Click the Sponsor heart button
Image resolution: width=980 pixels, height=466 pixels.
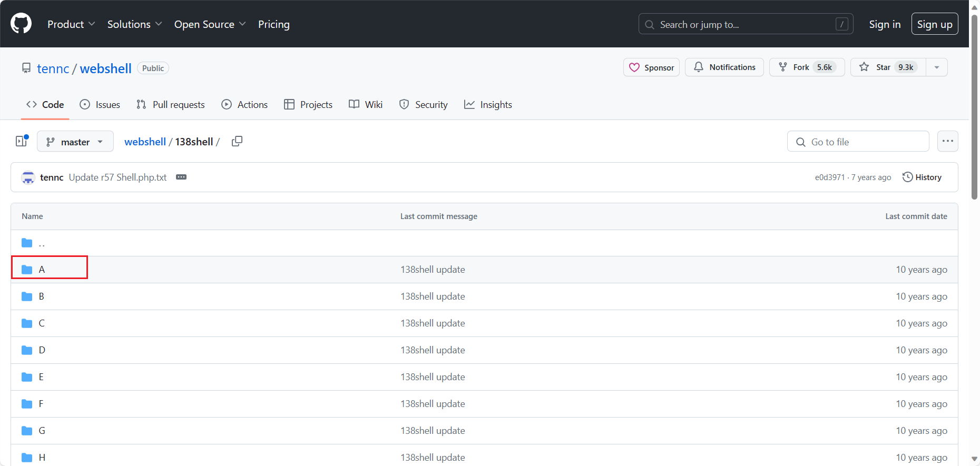(x=651, y=67)
